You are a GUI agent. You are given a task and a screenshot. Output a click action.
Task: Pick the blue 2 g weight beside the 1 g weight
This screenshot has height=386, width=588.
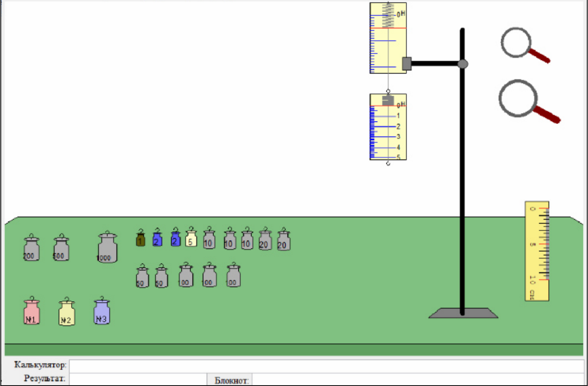(157, 237)
